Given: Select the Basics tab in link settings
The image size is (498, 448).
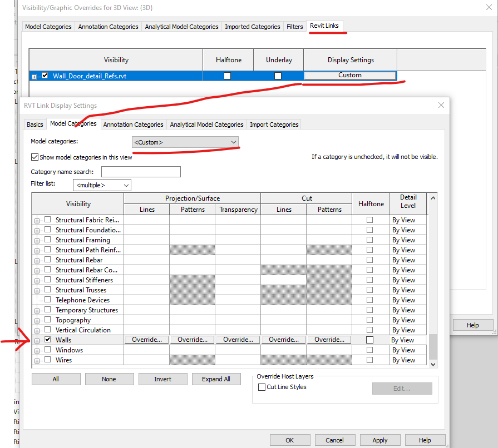Looking at the screenshot, I should coord(34,125).
